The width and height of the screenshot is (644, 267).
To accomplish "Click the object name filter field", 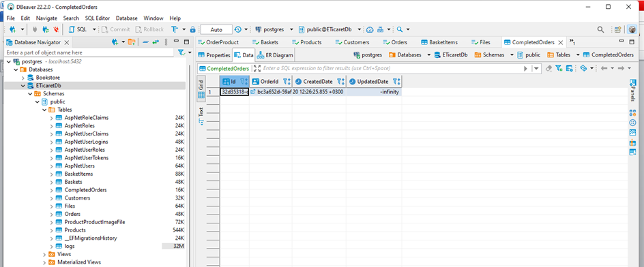I will pyautogui.click(x=89, y=52).
